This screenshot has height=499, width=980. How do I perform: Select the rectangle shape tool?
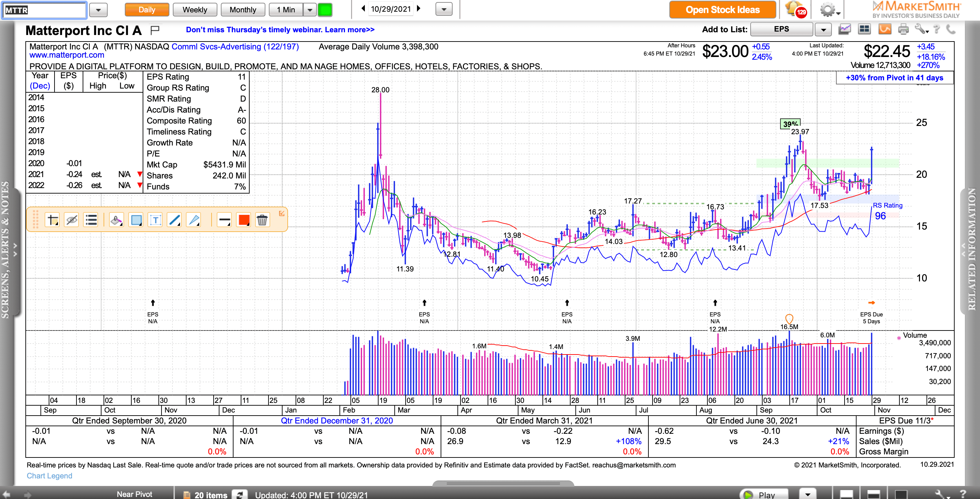click(x=136, y=220)
